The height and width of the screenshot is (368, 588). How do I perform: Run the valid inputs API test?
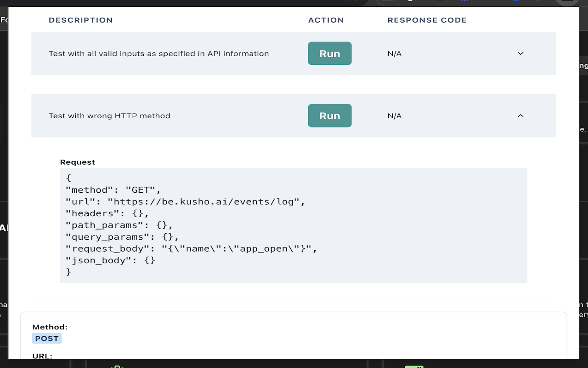click(x=329, y=53)
